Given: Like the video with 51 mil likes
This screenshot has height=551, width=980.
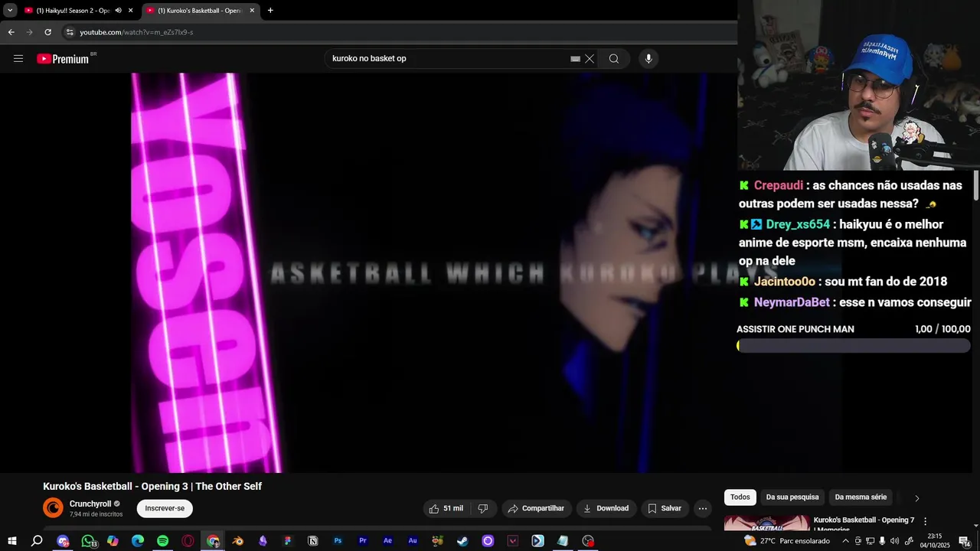Looking at the screenshot, I should point(446,508).
